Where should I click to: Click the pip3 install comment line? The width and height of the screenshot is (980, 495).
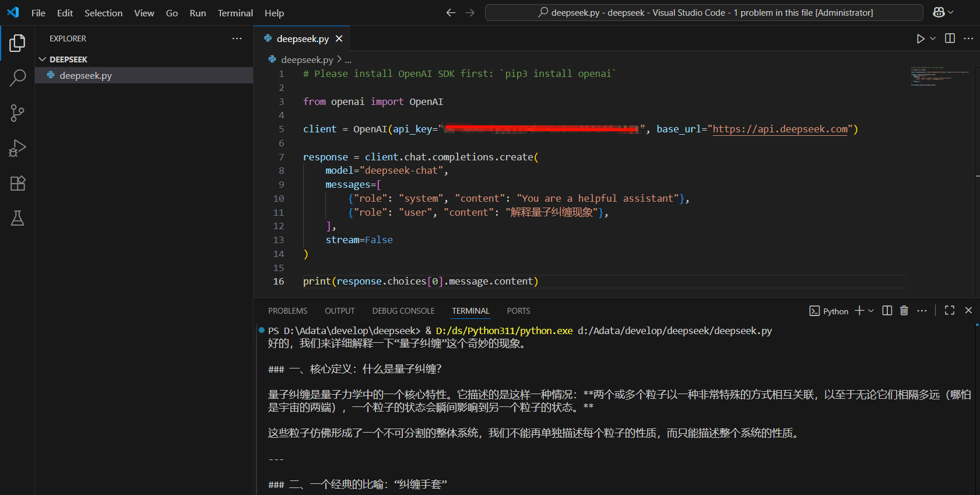tap(459, 74)
